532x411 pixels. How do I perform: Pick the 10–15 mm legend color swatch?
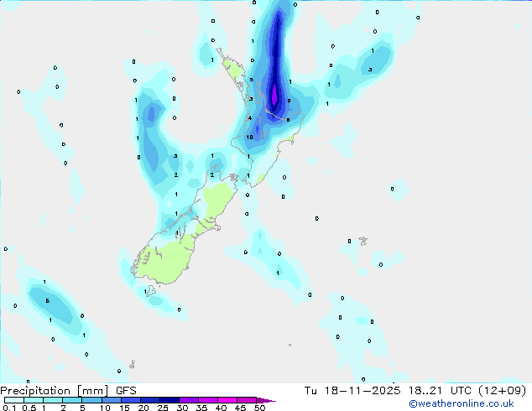coord(111,400)
